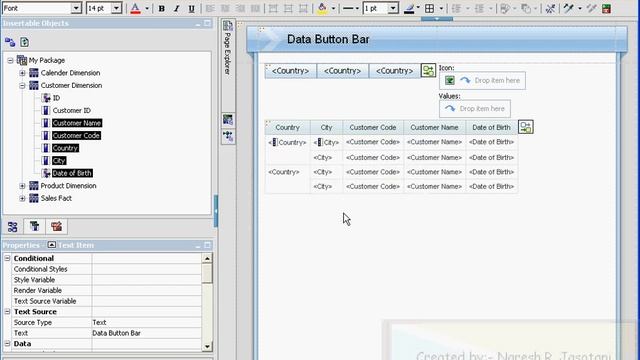Click the Values drop item here zone

tap(475, 109)
